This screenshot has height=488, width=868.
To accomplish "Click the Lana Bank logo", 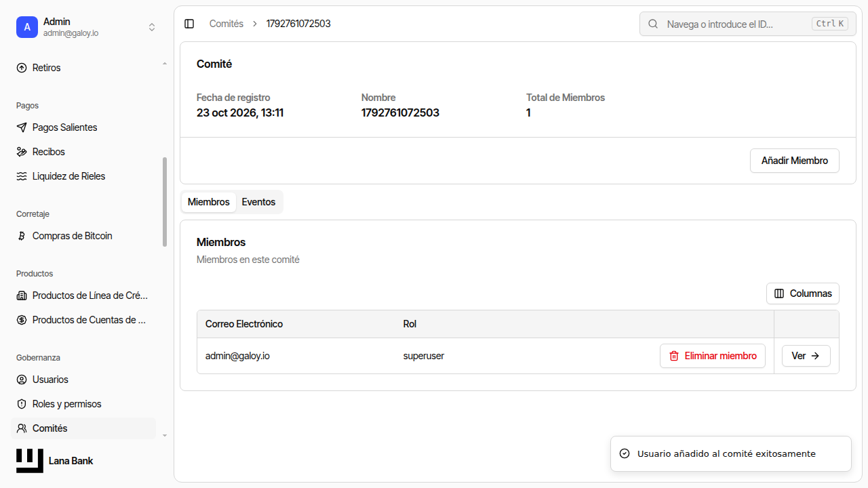I will tap(30, 461).
